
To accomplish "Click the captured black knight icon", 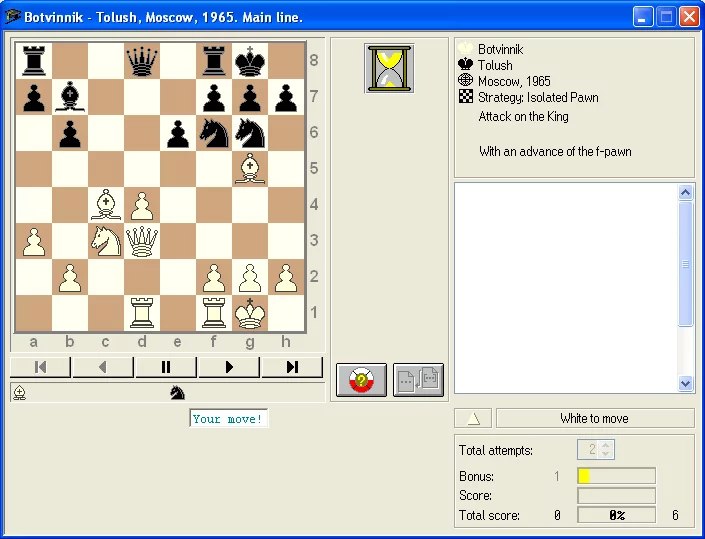I will pos(178,393).
